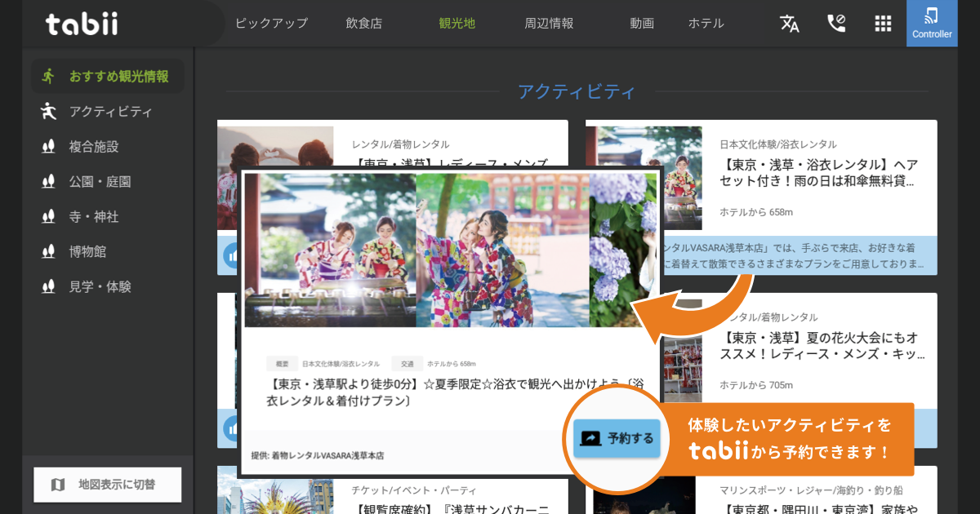
Task: Open 見学・体験 sidebar category
Action: click(x=100, y=287)
